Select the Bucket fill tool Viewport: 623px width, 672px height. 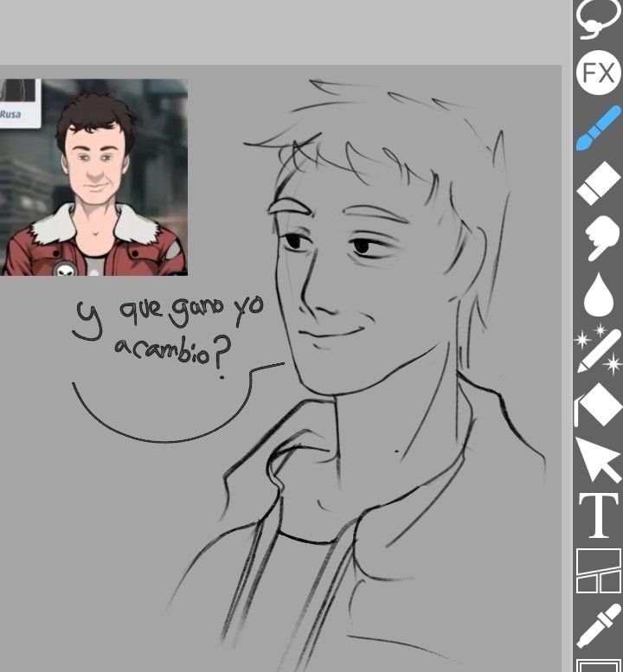tap(598, 404)
